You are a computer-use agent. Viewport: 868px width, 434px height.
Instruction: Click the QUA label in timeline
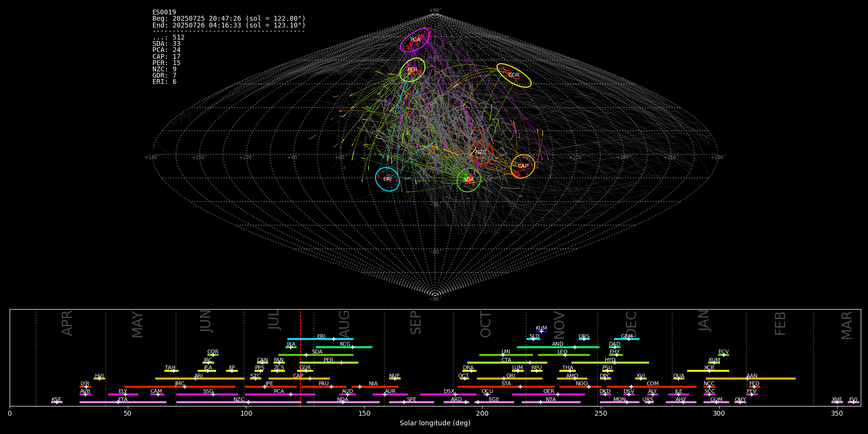click(x=678, y=376)
